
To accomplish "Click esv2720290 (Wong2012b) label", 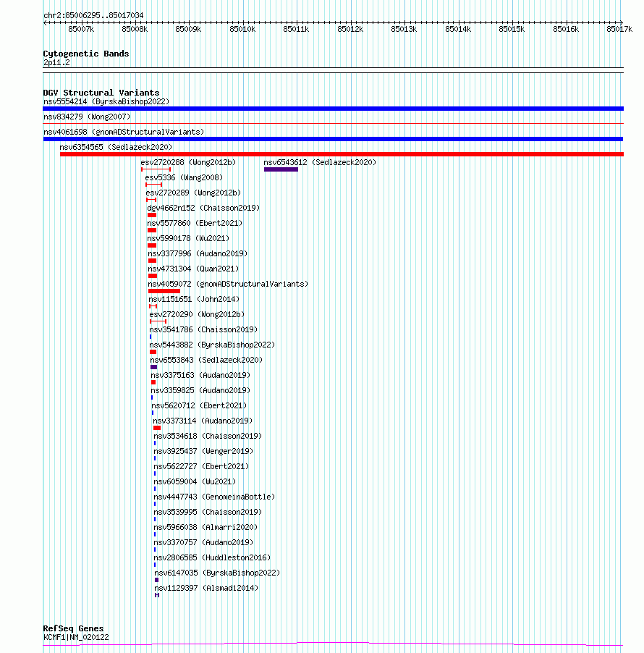I will coord(197,314).
